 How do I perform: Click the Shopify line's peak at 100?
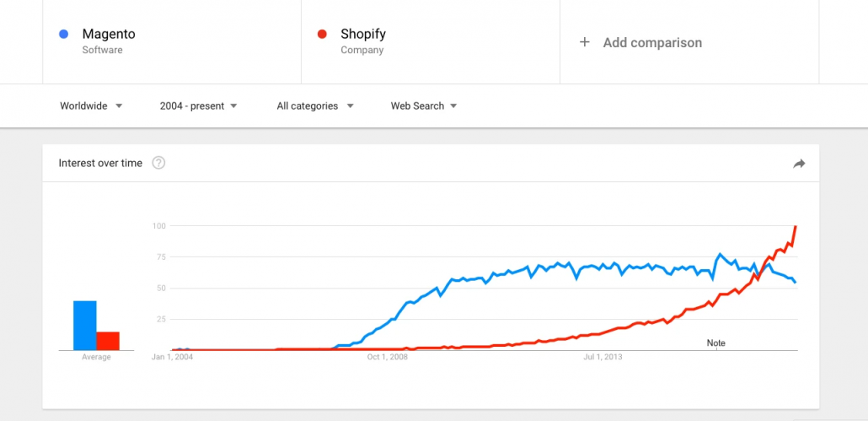pyautogui.click(x=796, y=227)
